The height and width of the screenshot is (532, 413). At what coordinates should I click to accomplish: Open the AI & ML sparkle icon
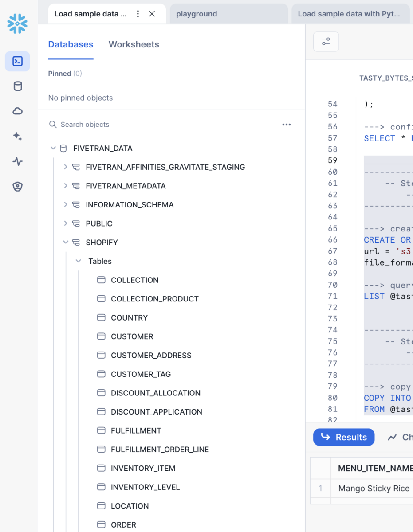click(17, 137)
